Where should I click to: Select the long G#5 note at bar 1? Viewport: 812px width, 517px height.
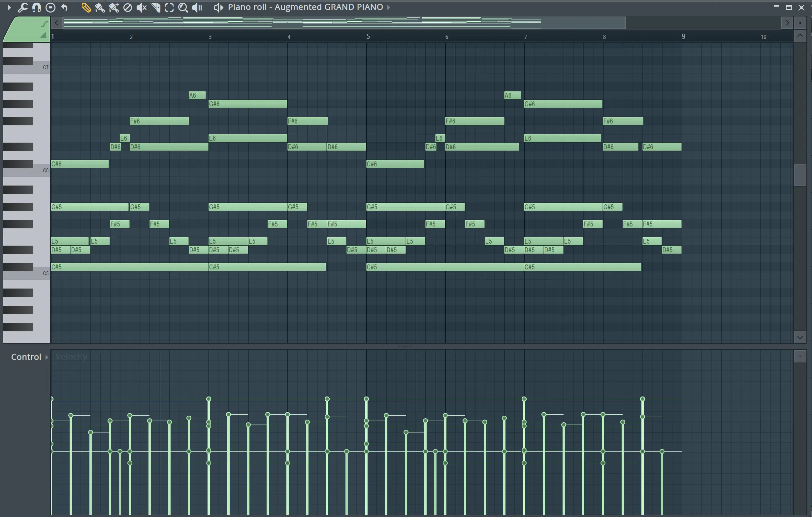[90, 207]
